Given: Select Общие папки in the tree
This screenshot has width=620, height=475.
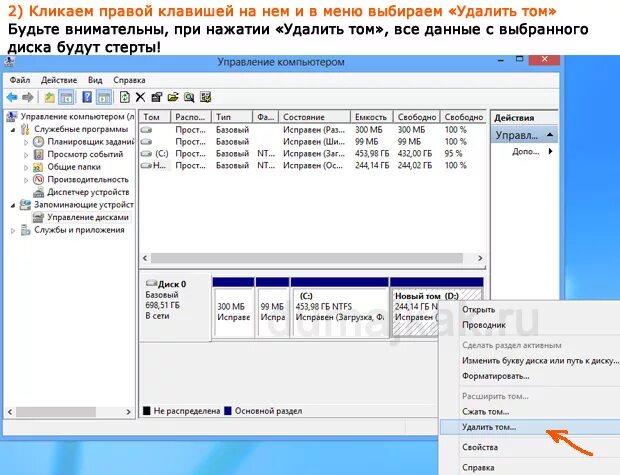Looking at the screenshot, I should [x=74, y=167].
